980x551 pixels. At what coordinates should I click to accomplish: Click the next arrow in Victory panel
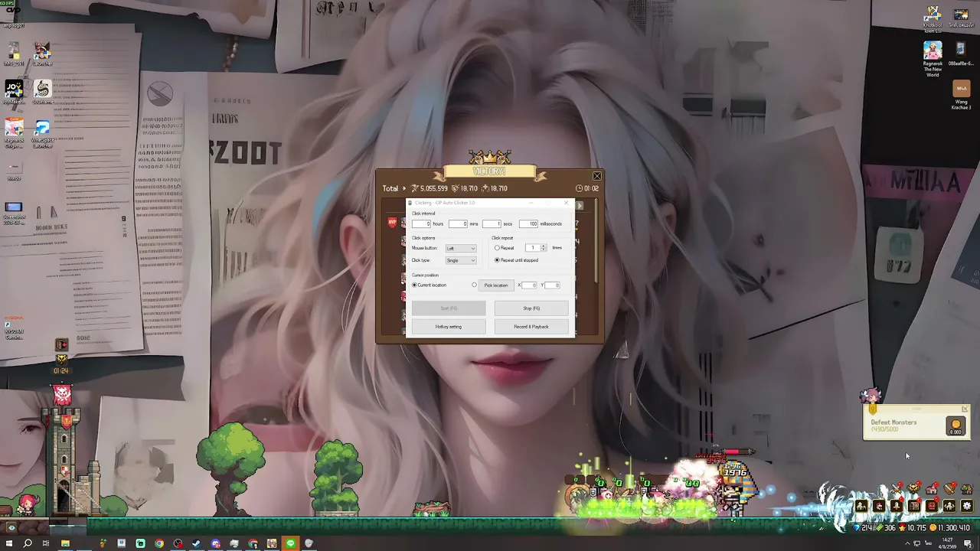click(x=580, y=206)
